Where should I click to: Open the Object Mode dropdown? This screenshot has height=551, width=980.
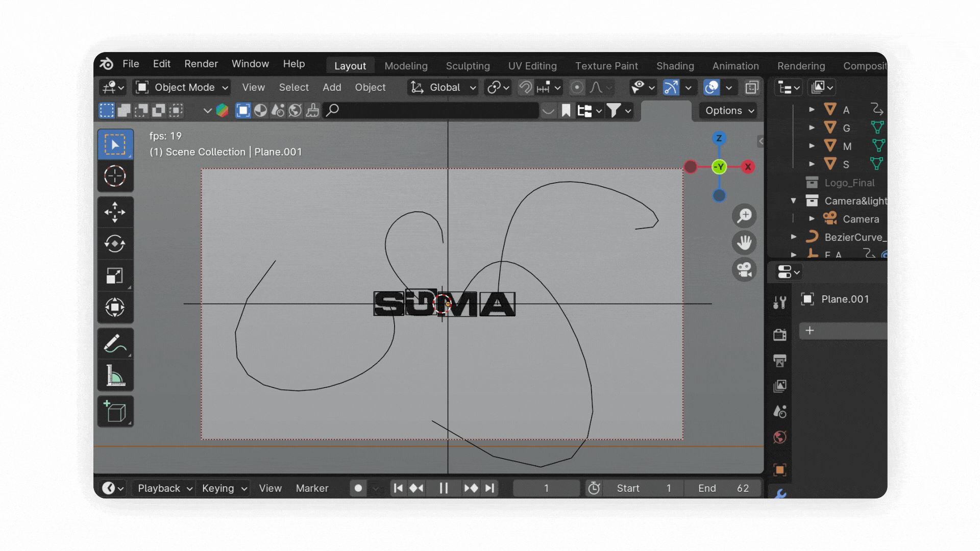(183, 87)
